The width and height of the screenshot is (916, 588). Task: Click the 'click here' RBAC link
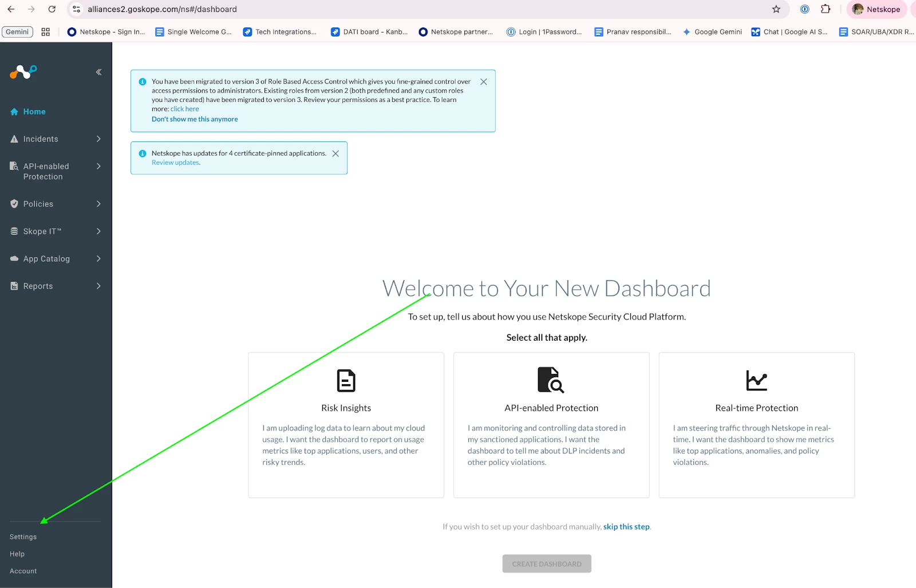[184, 109]
